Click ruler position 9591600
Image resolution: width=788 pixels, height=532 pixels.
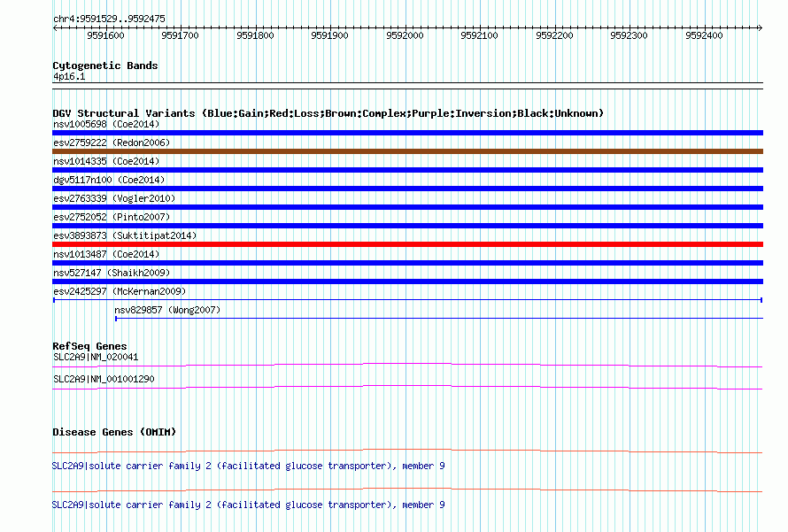(105, 35)
